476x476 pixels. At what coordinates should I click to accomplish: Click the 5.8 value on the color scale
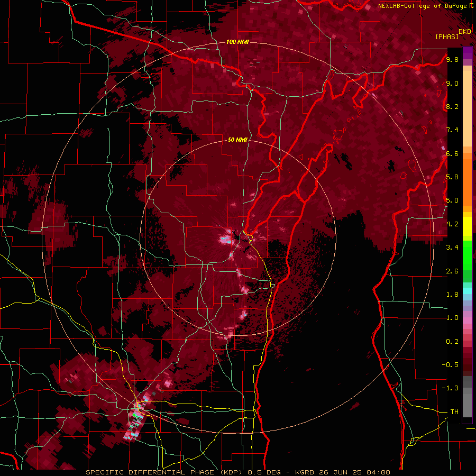tap(452, 177)
